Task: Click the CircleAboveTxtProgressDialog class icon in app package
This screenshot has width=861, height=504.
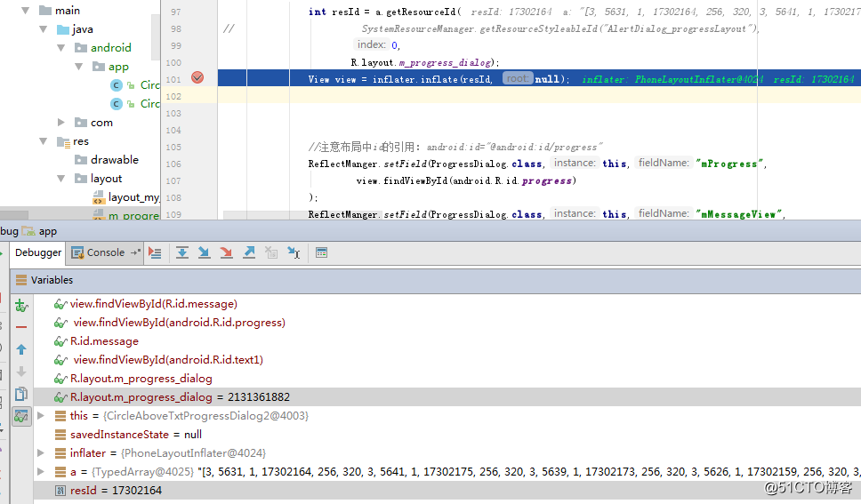Action: (x=116, y=85)
